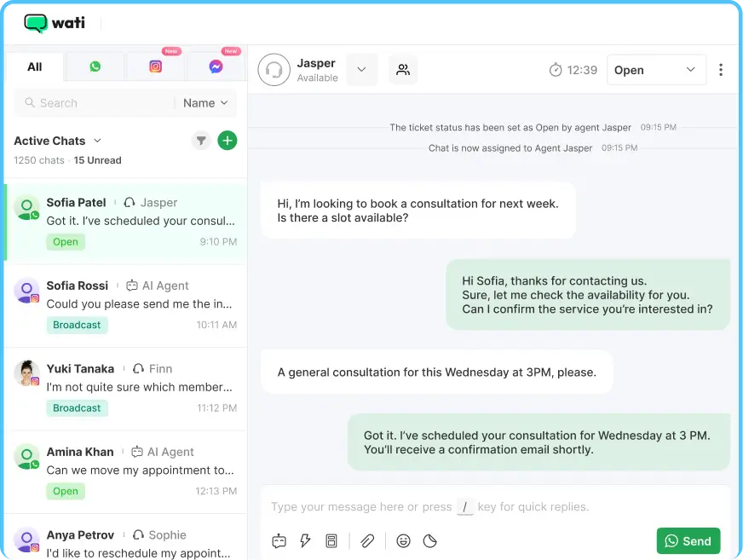Click the Open tag on Sofia Patel's chat
The height and width of the screenshot is (560, 743).
pyautogui.click(x=66, y=242)
